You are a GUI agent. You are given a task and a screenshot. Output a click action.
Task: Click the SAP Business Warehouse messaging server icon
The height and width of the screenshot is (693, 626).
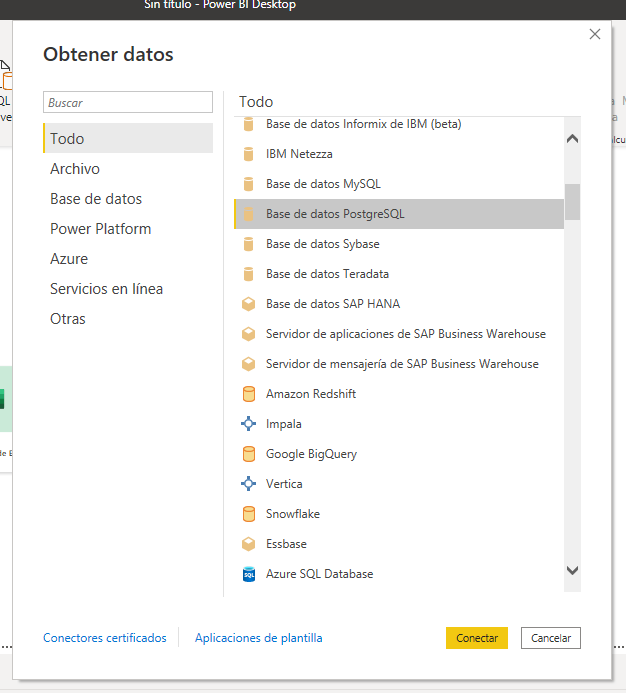click(x=248, y=364)
